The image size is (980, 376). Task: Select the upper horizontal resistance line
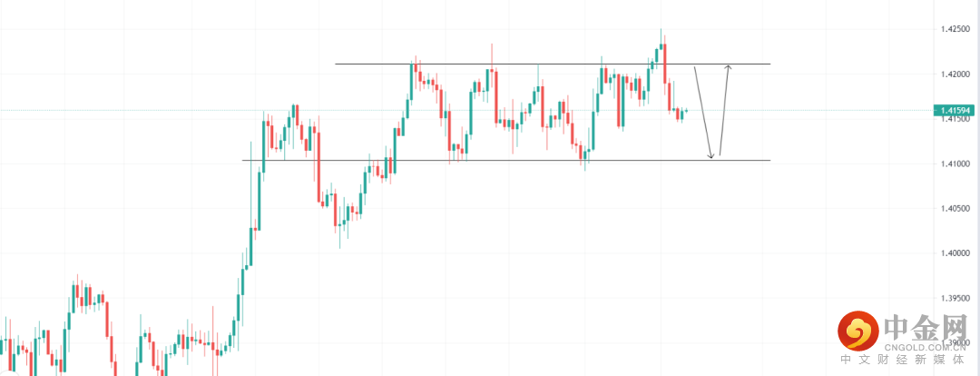(544, 64)
